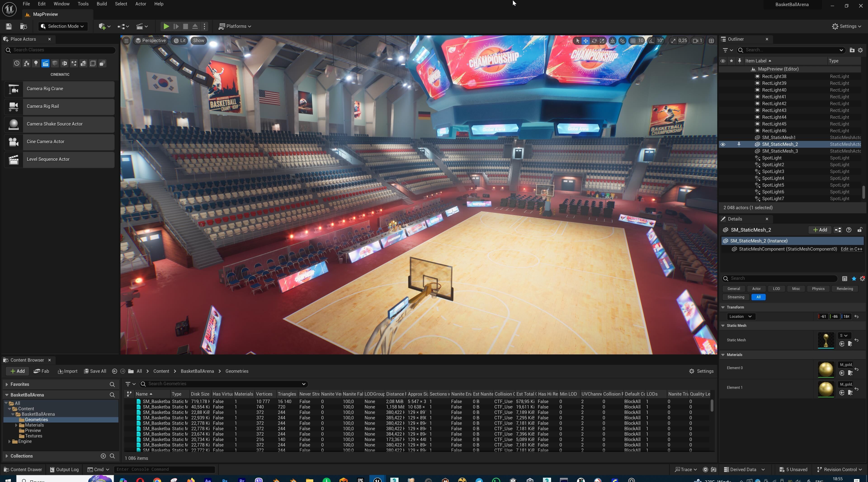Open the viewport layout maximize icon
Image resolution: width=868 pixels, height=482 pixels.
click(711, 41)
